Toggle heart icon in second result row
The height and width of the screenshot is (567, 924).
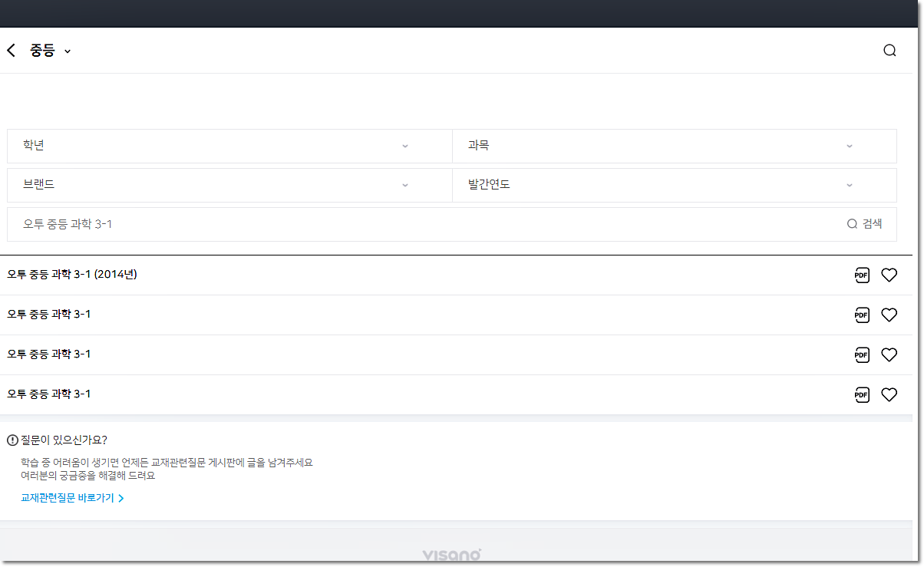[889, 315]
